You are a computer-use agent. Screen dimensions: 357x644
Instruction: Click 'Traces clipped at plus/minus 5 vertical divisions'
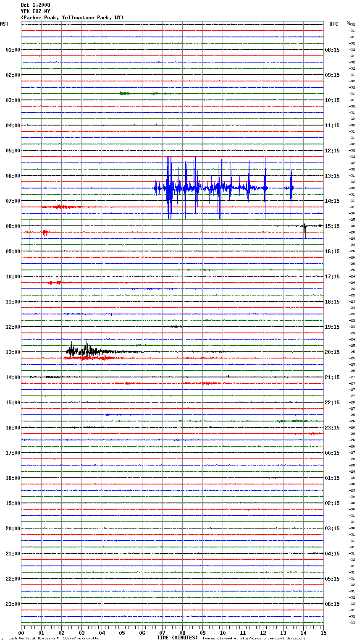click(x=254, y=639)
